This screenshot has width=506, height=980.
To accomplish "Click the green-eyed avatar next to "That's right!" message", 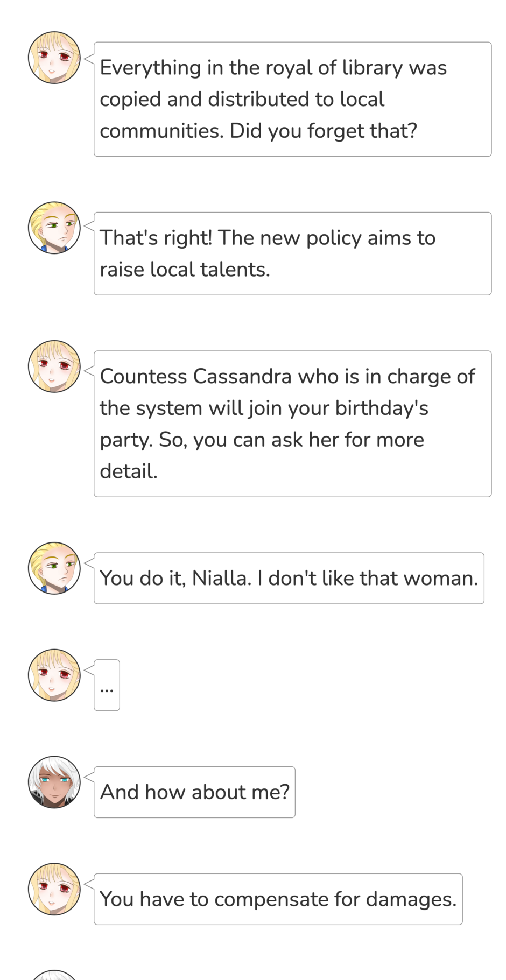I will 54,228.
